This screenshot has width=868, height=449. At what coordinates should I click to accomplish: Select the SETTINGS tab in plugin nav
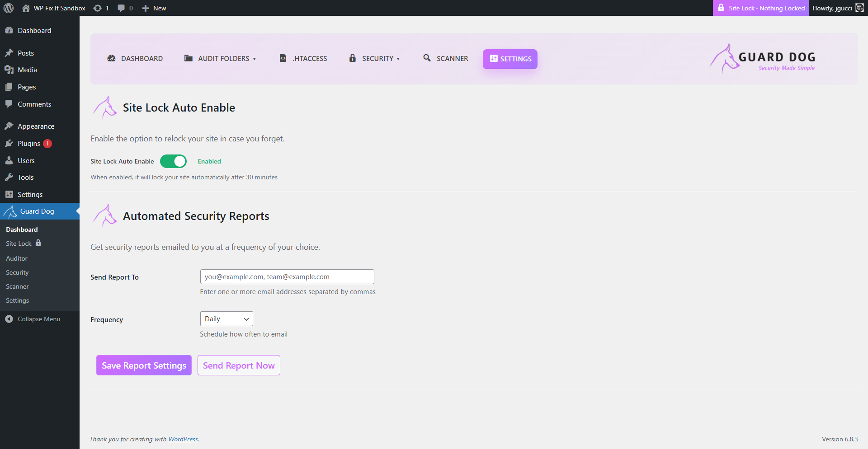coord(510,59)
